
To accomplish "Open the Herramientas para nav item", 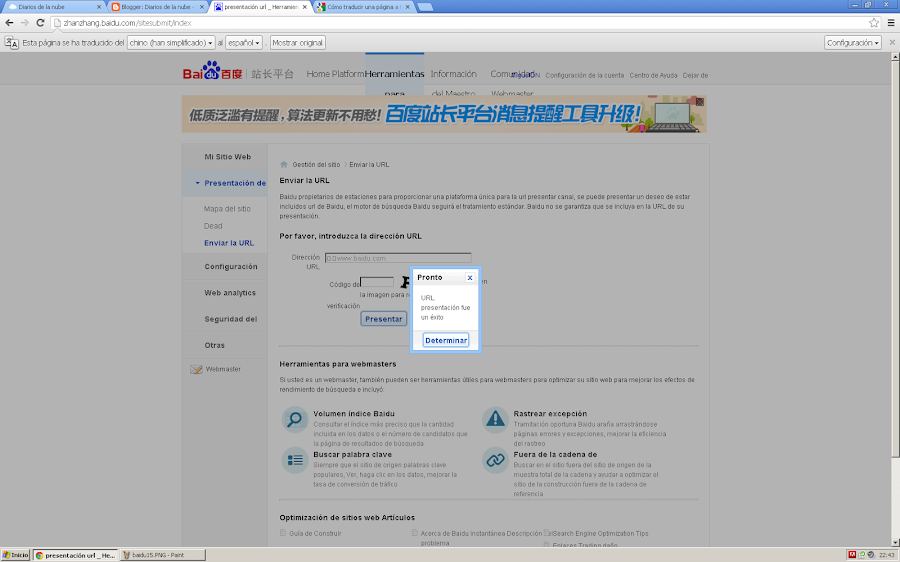I will click(394, 73).
